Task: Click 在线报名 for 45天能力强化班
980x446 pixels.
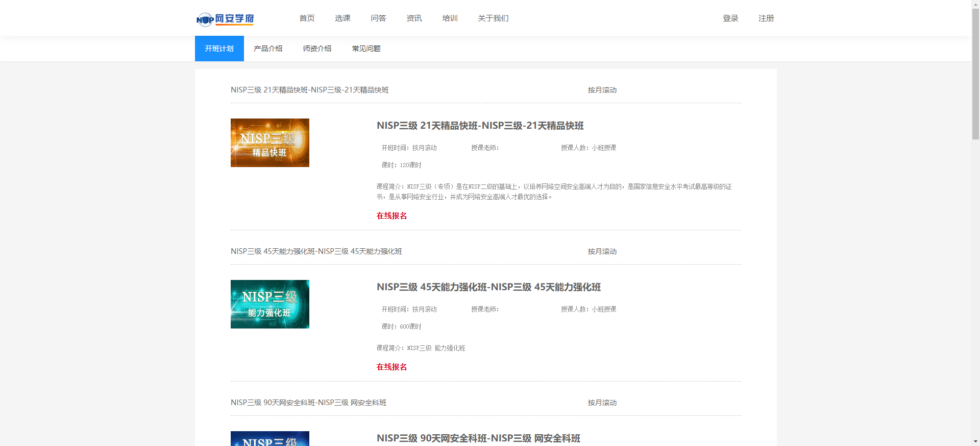Action: 391,367
